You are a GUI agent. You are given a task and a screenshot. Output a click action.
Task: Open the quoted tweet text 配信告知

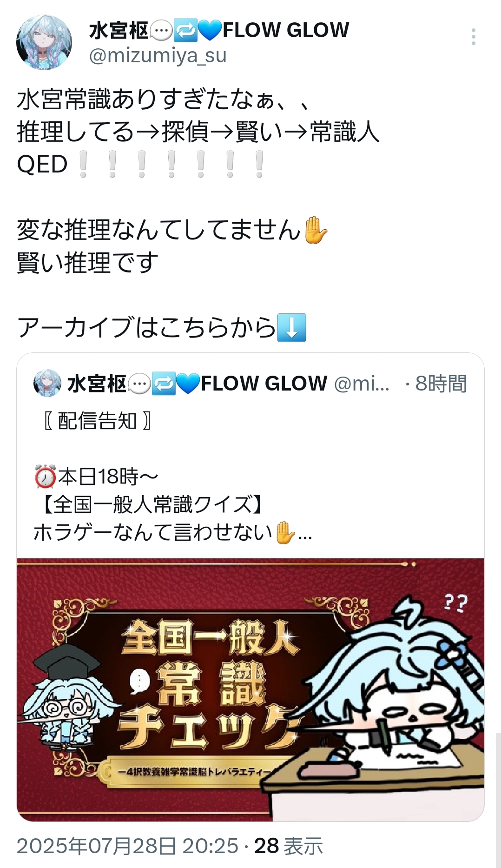tap(97, 421)
